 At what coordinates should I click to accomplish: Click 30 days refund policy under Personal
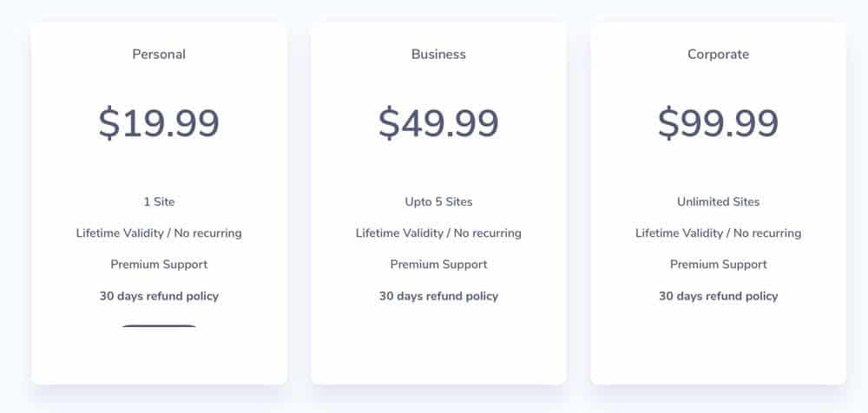[x=159, y=296]
